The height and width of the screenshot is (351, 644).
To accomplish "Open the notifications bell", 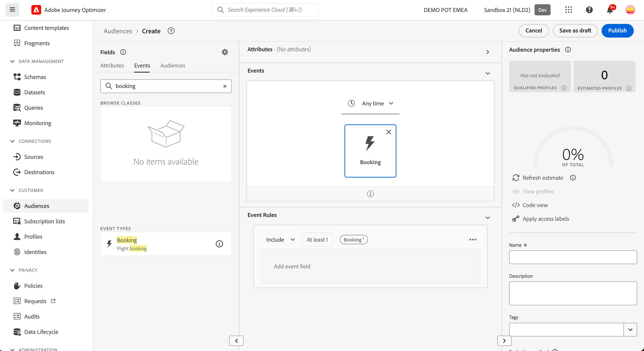I will point(610,10).
